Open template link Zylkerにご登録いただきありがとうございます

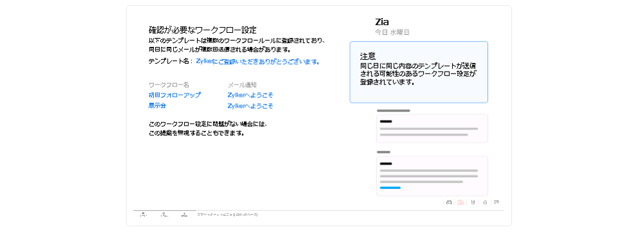258,61
